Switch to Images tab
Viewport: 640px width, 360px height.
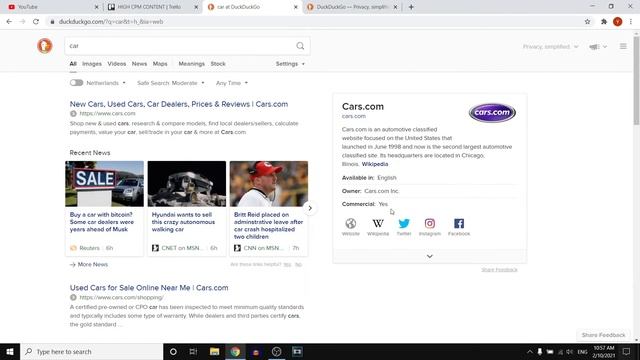92,64
